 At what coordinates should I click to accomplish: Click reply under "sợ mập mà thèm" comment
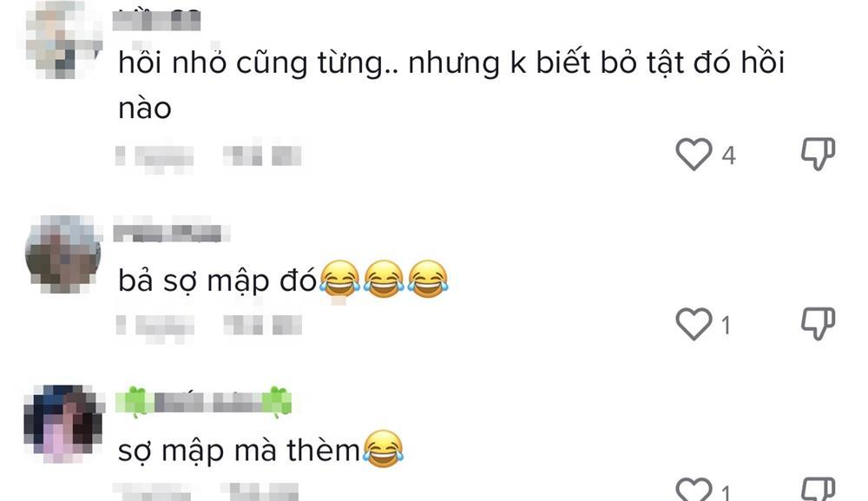pyautogui.click(x=260, y=491)
